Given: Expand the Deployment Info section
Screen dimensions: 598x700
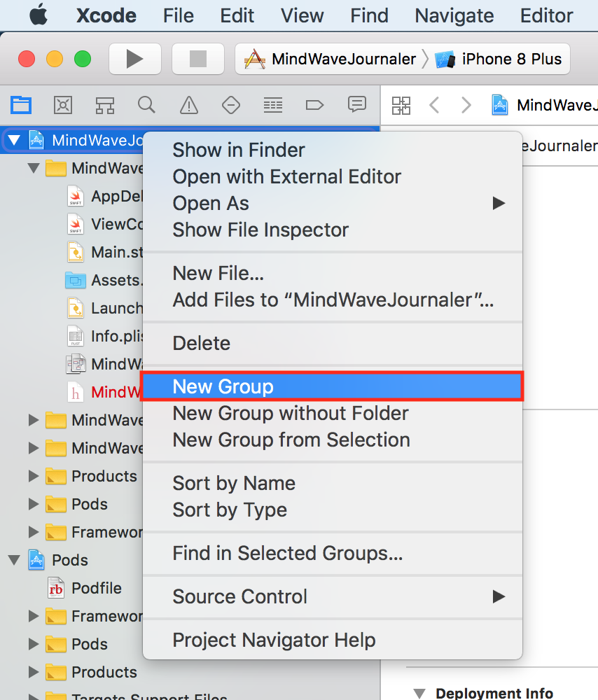Looking at the screenshot, I should click(x=419, y=692).
